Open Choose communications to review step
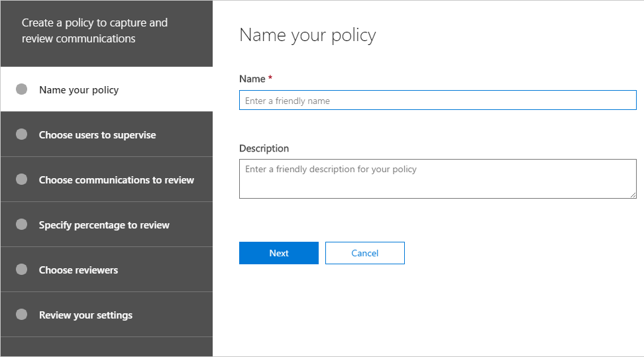Screen dimensions: 644x357 pos(107,179)
